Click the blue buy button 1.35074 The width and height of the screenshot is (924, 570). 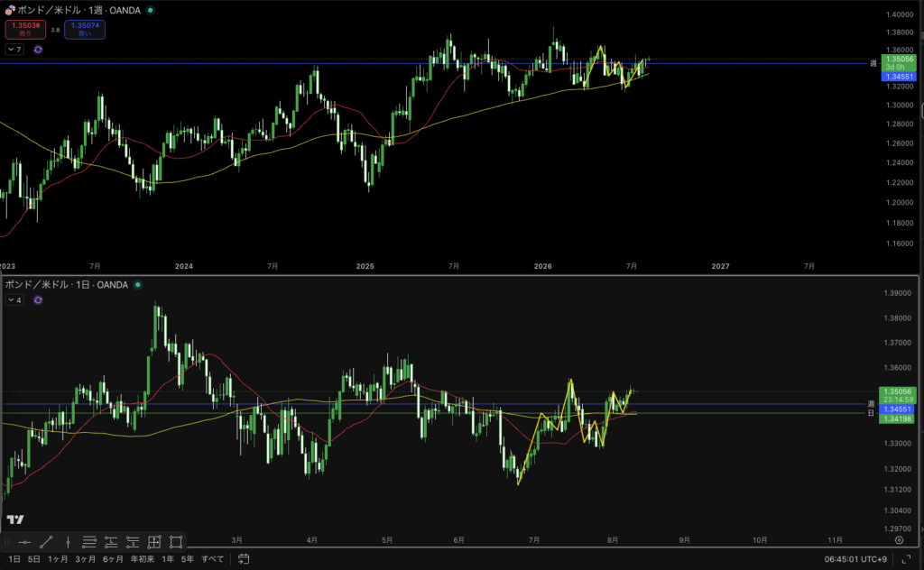85,30
